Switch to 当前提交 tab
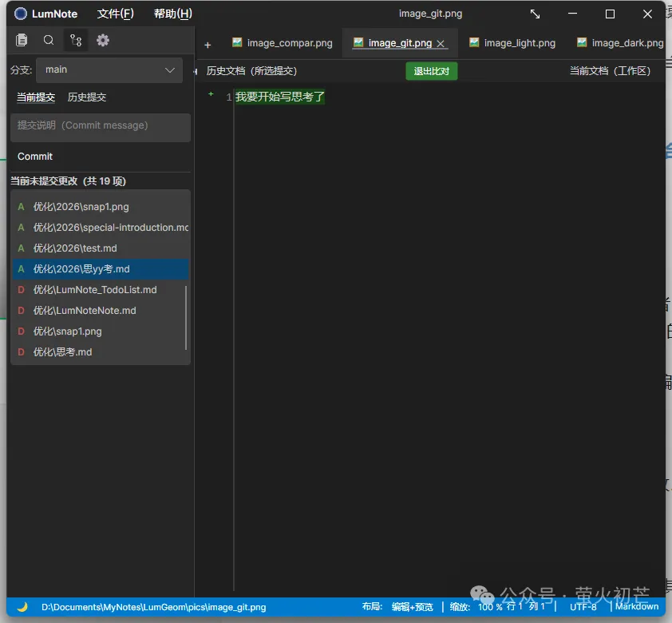 (36, 97)
